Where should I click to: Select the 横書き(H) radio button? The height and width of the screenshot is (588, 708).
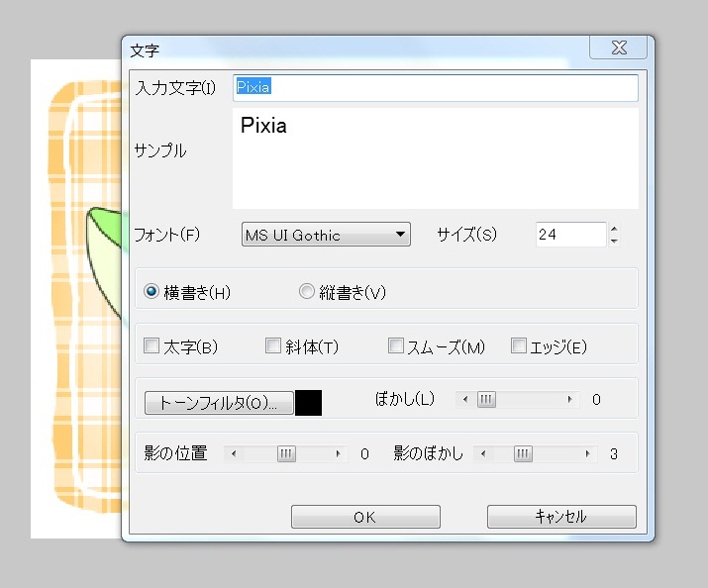[x=152, y=291]
